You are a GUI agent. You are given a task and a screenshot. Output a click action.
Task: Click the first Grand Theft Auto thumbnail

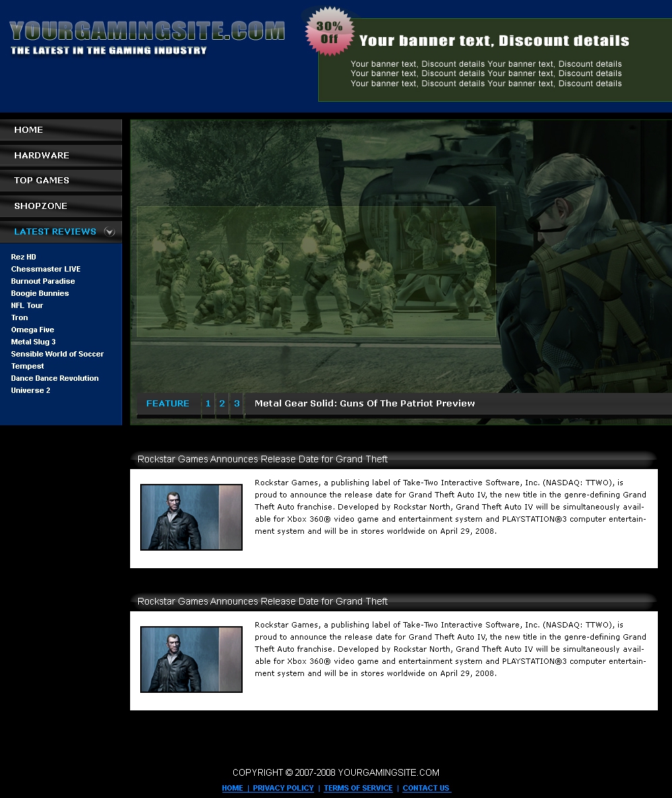pyautogui.click(x=191, y=517)
